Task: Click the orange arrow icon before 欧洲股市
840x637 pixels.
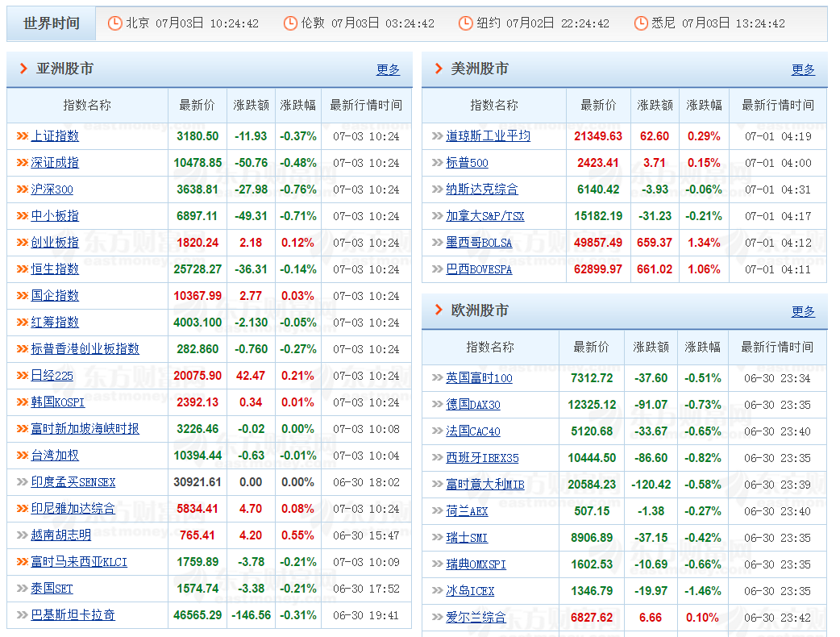Action: pos(438,309)
